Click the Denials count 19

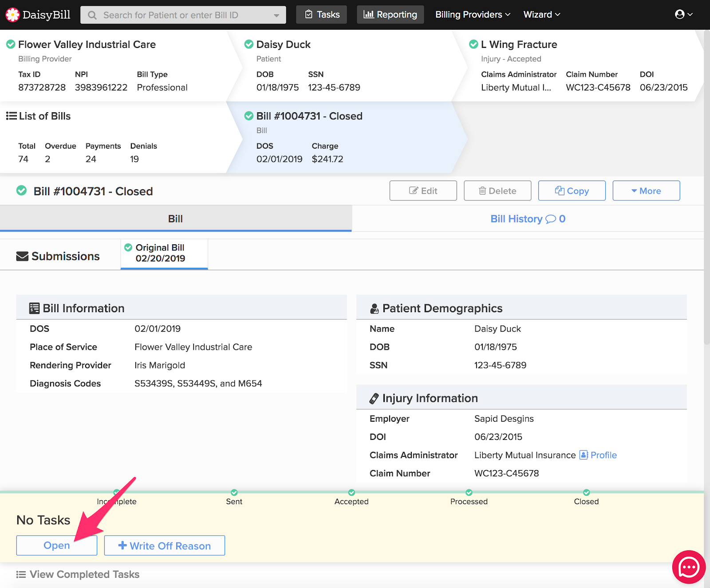pyautogui.click(x=134, y=159)
